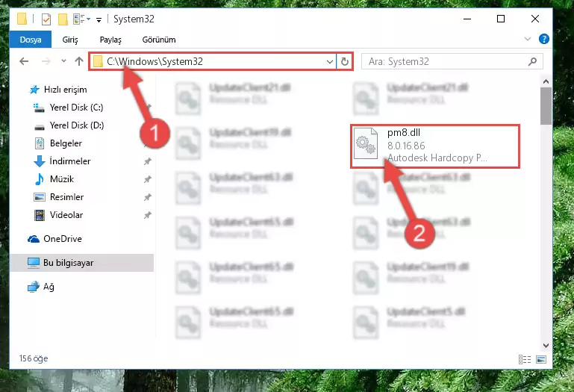Click the vertical scrollbar thumb
574x392 pixels.
[x=546, y=106]
